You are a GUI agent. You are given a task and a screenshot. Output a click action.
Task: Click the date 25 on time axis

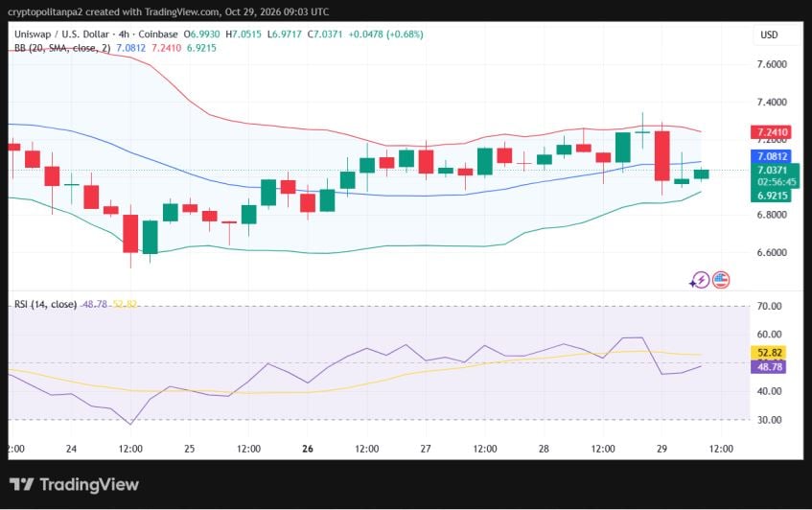[x=190, y=449]
